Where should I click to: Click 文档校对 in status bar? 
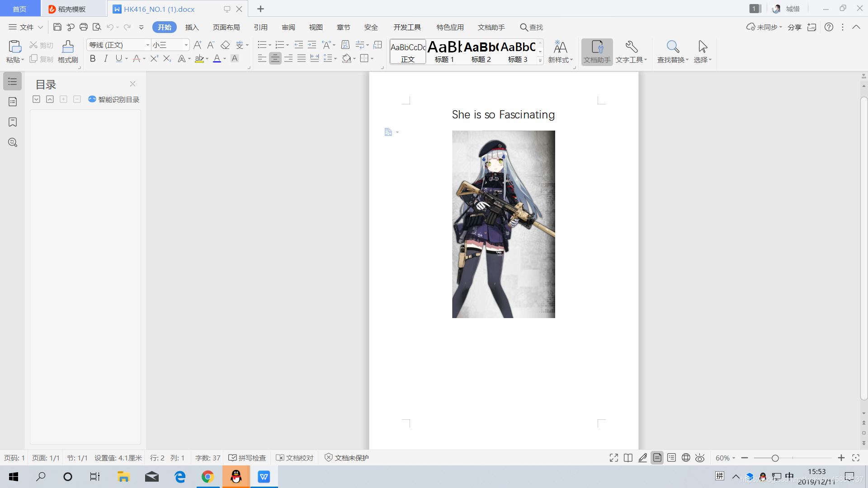[x=295, y=458]
